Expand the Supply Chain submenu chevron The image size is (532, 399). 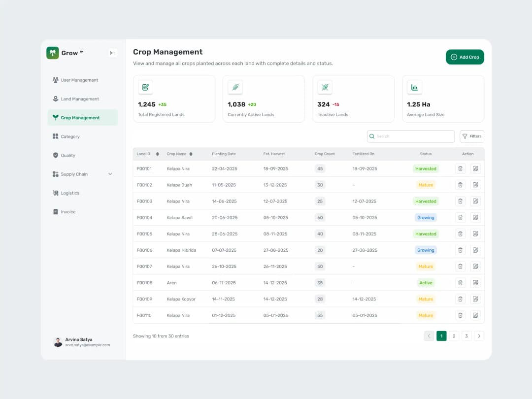pyautogui.click(x=110, y=174)
